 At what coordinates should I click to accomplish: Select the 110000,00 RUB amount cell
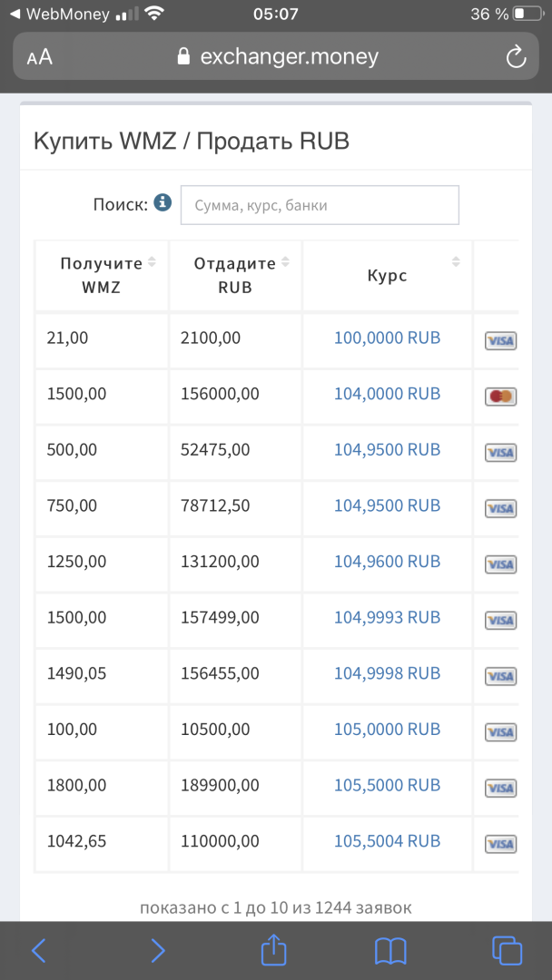click(236, 843)
